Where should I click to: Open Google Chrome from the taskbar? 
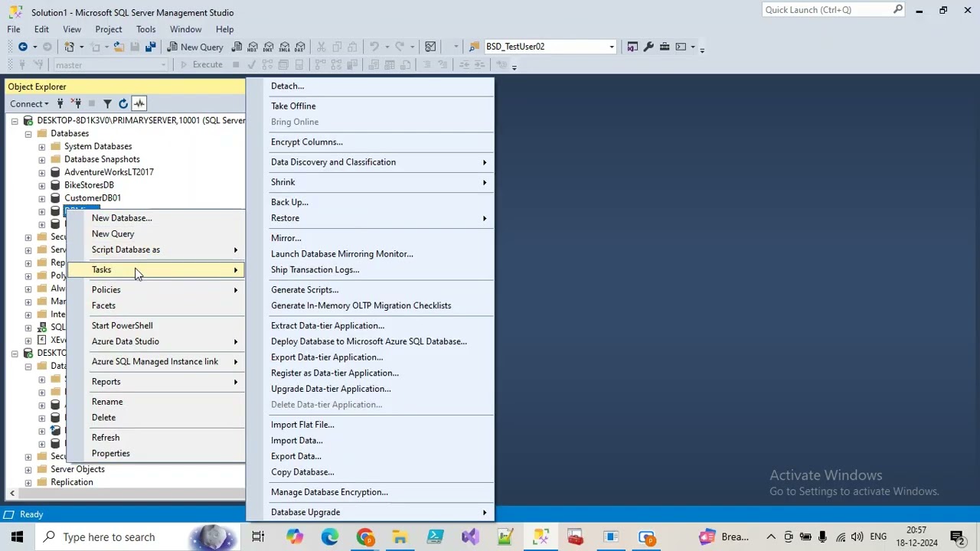pos(364,536)
